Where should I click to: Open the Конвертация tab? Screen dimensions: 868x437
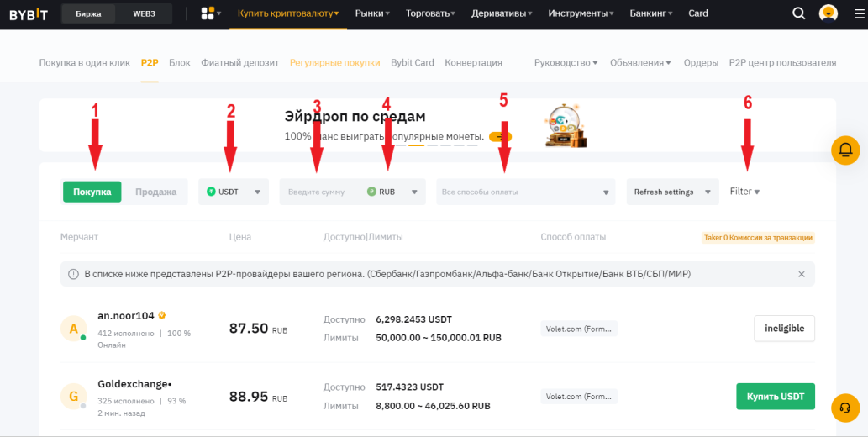[473, 62]
